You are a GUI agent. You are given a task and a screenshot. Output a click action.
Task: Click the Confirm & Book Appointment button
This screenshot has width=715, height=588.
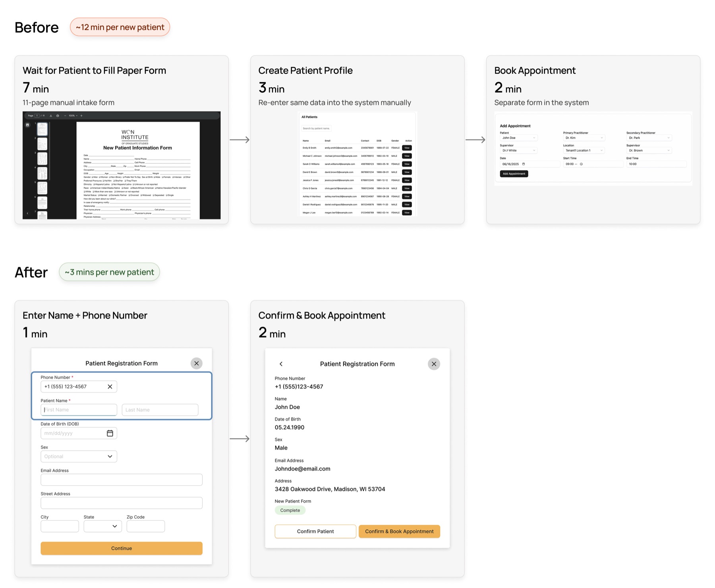399,532
